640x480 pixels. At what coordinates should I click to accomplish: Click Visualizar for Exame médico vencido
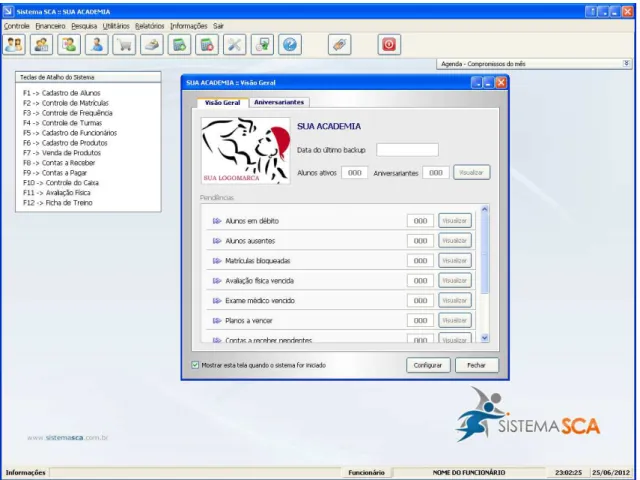(x=455, y=300)
